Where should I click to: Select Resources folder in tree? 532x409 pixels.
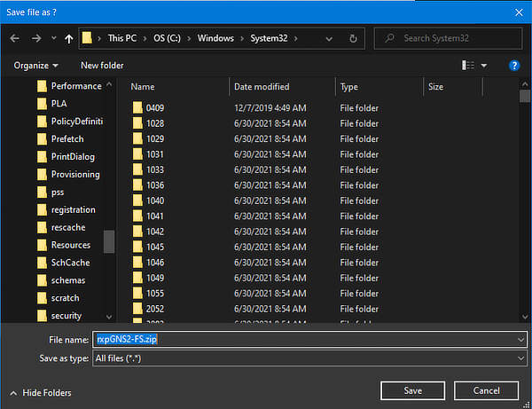click(x=64, y=245)
